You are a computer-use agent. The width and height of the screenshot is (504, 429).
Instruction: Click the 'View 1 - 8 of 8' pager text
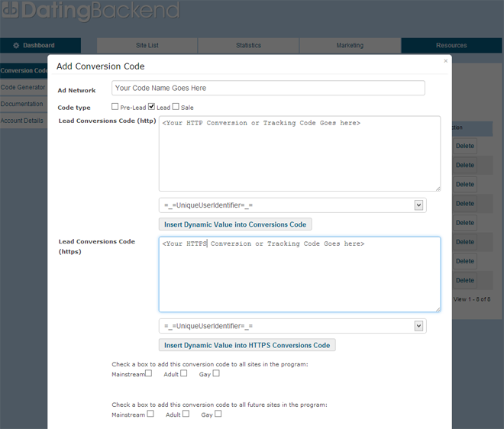coord(472,299)
